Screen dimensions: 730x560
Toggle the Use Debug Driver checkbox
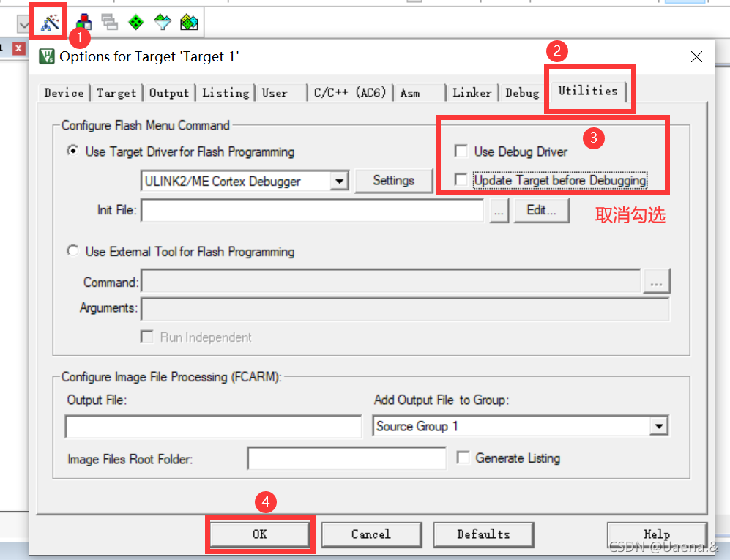pos(461,152)
